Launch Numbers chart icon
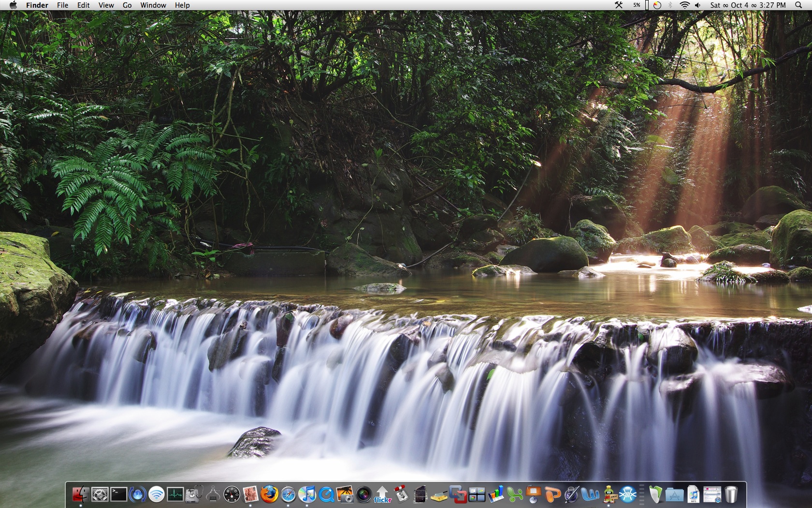Viewport: 812px width, 508px height. (x=496, y=494)
